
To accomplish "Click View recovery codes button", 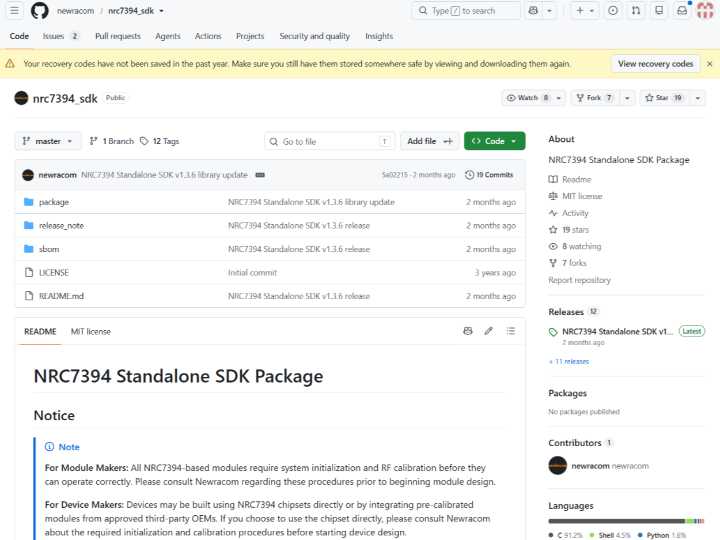I will pos(655,64).
